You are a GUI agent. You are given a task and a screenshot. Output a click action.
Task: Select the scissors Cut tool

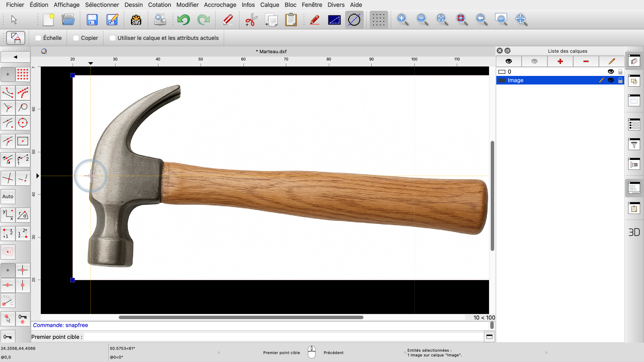click(251, 20)
